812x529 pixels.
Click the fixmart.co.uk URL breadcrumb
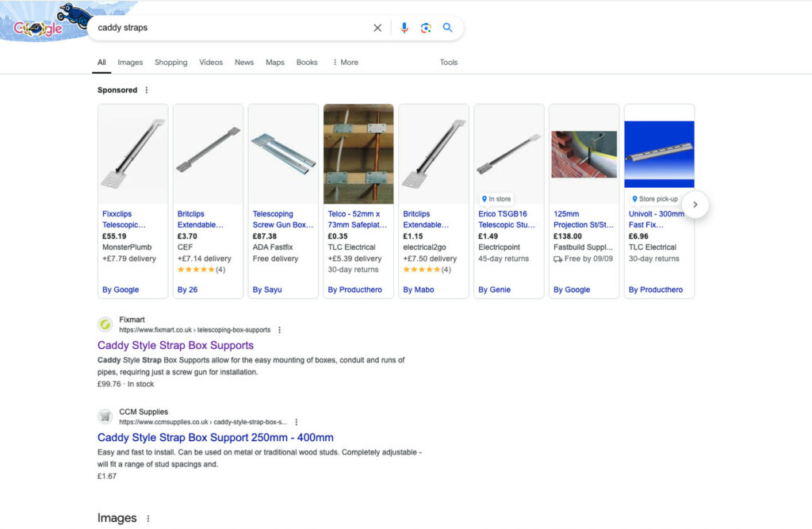[x=195, y=330]
